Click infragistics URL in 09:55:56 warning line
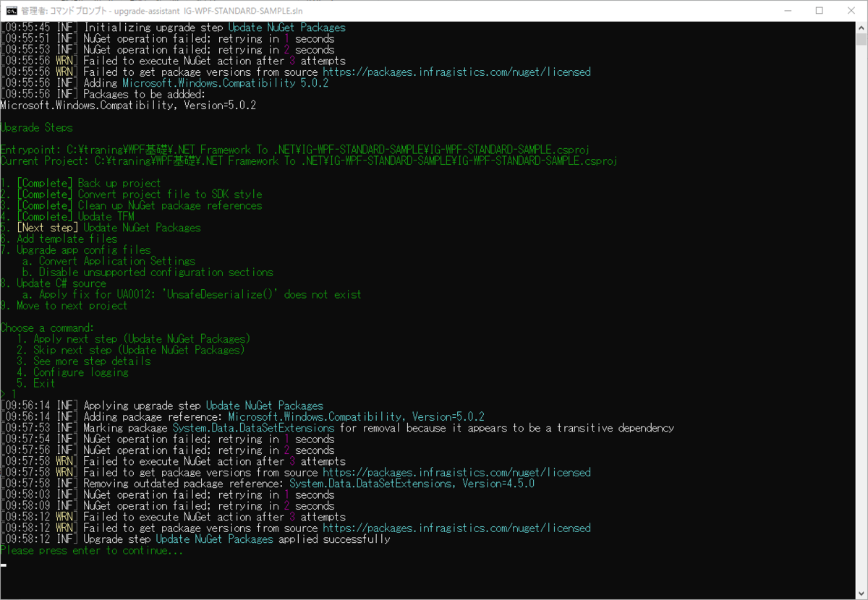 click(456, 72)
